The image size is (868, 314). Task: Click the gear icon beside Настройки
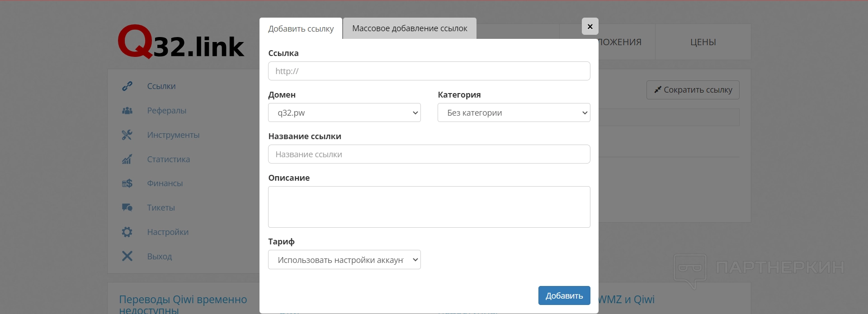pos(127,232)
